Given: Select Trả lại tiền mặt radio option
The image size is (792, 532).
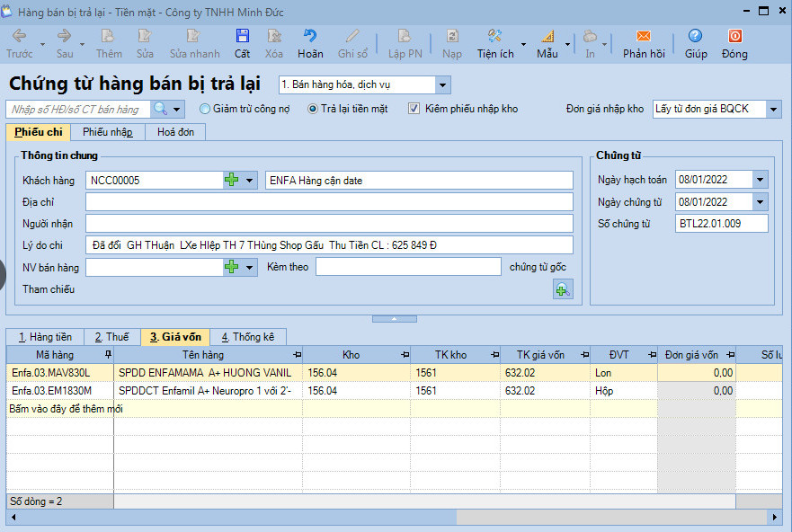Looking at the screenshot, I should [x=313, y=109].
